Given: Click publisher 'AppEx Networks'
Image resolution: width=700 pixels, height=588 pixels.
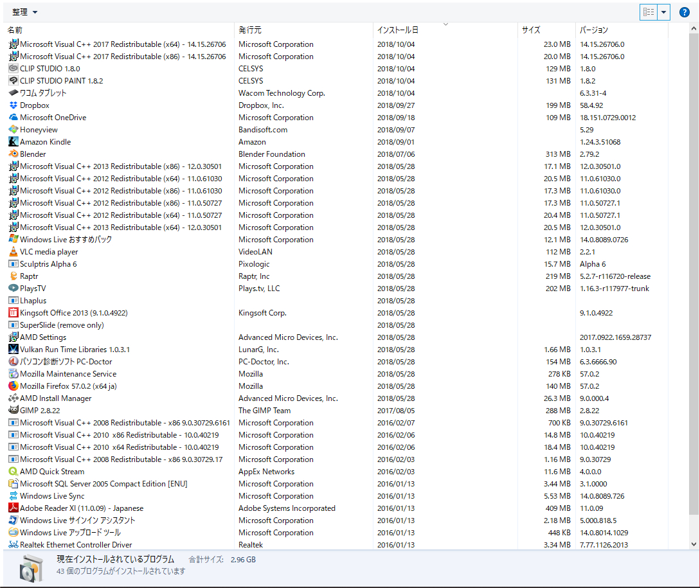Looking at the screenshot, I should 267,472.
